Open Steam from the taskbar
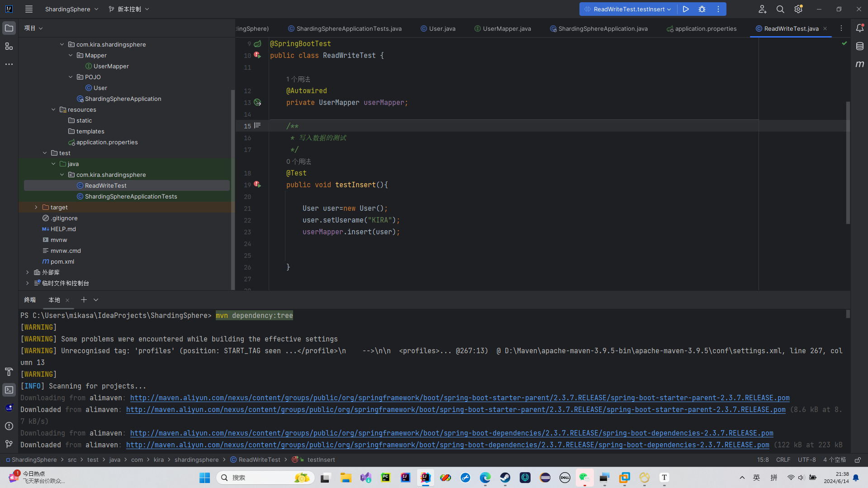This screenshot has width=868, height=488. point(505,478)
